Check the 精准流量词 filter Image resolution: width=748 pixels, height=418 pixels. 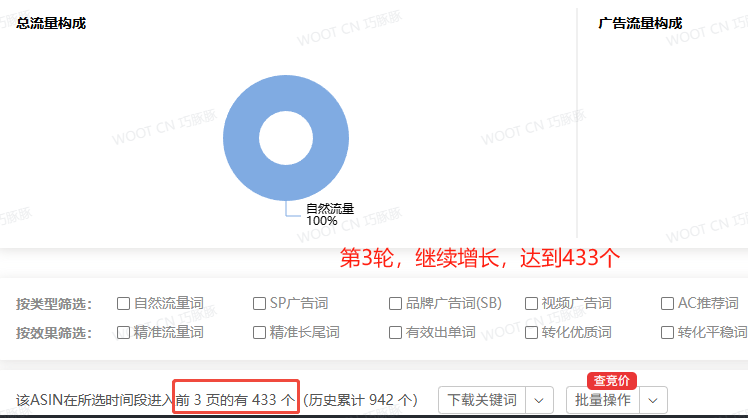coord(124,332)
